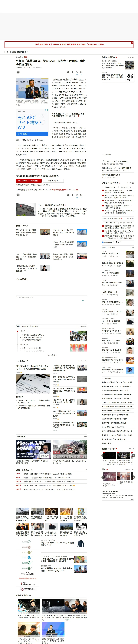Switch to 昨日のトップ5 tab
The height and width of the screenshot is (644, 138).
tap(126, 187)
